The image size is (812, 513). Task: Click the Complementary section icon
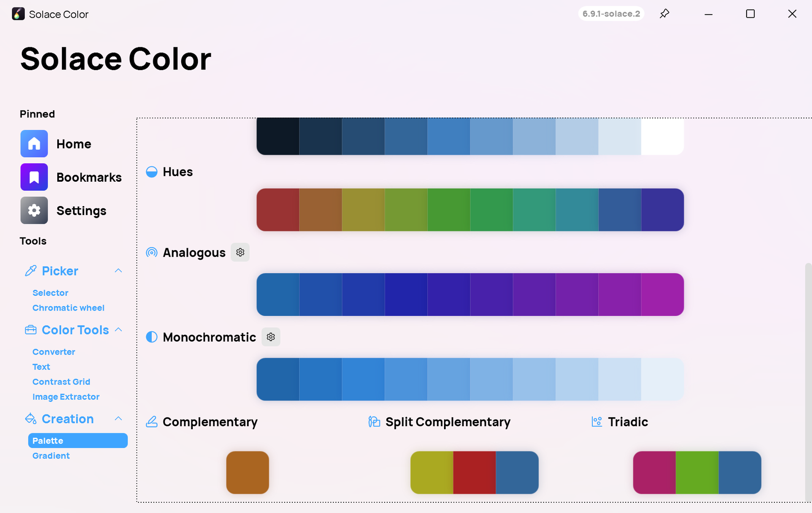pos(152,422)
